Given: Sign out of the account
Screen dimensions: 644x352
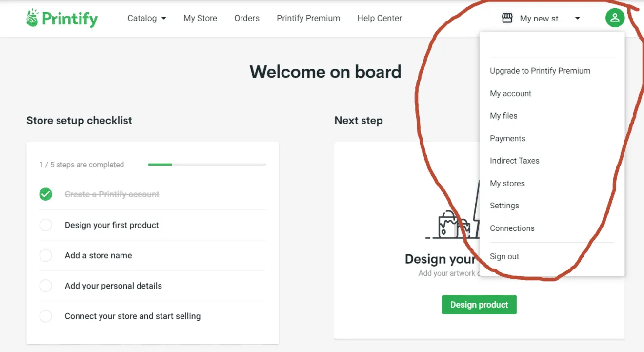Looking at the screenshot, I should click(504, 256).
